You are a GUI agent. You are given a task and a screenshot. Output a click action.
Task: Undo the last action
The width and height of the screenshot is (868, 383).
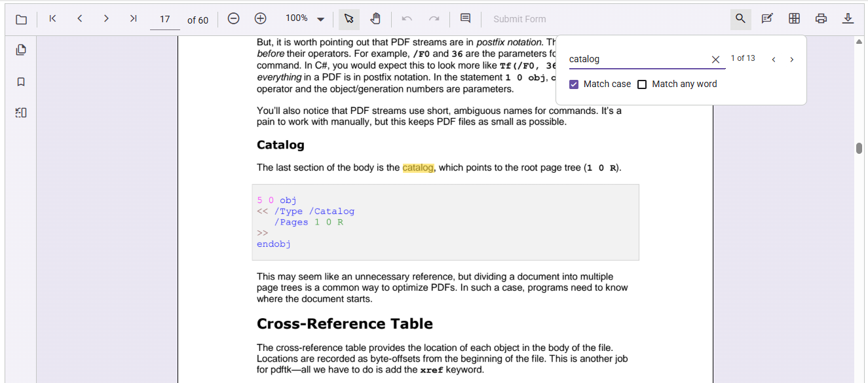pos(407,19)
